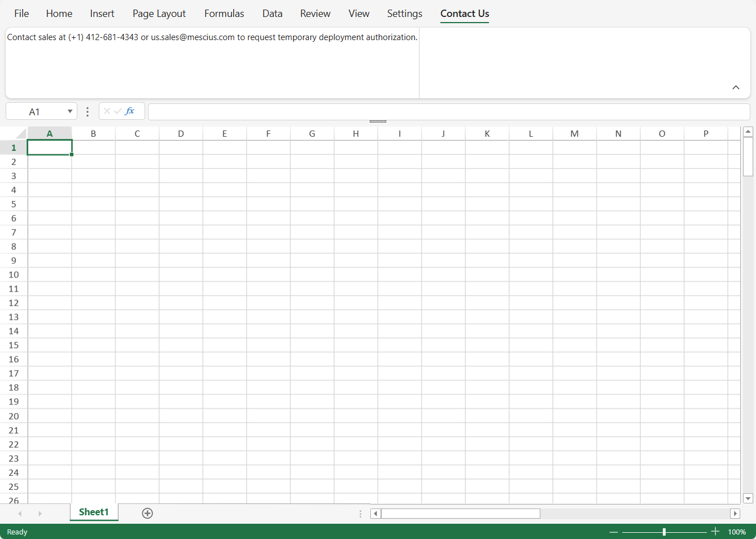Click the zoom in plus icon
The width and height of the screenshot is (756, 539).
click(715, 532)
